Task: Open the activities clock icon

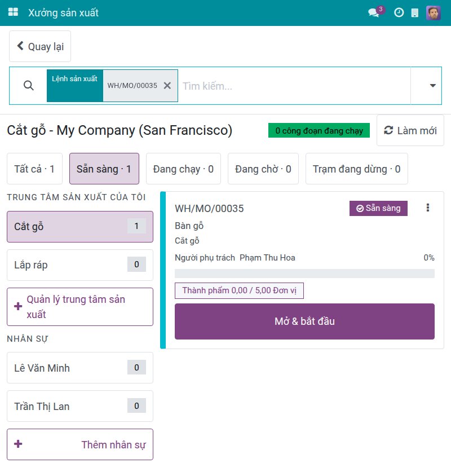Action: [x=399, y=13]
